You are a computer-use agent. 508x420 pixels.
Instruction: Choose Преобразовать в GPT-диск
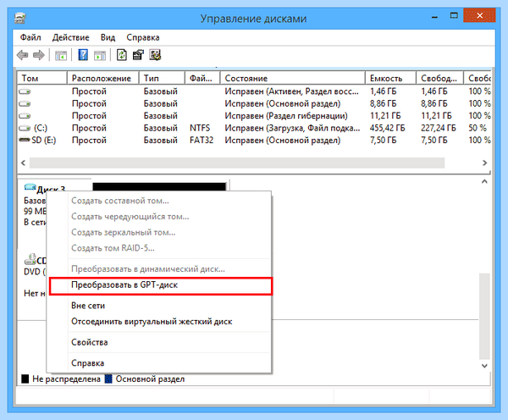[x=161, y=285]
